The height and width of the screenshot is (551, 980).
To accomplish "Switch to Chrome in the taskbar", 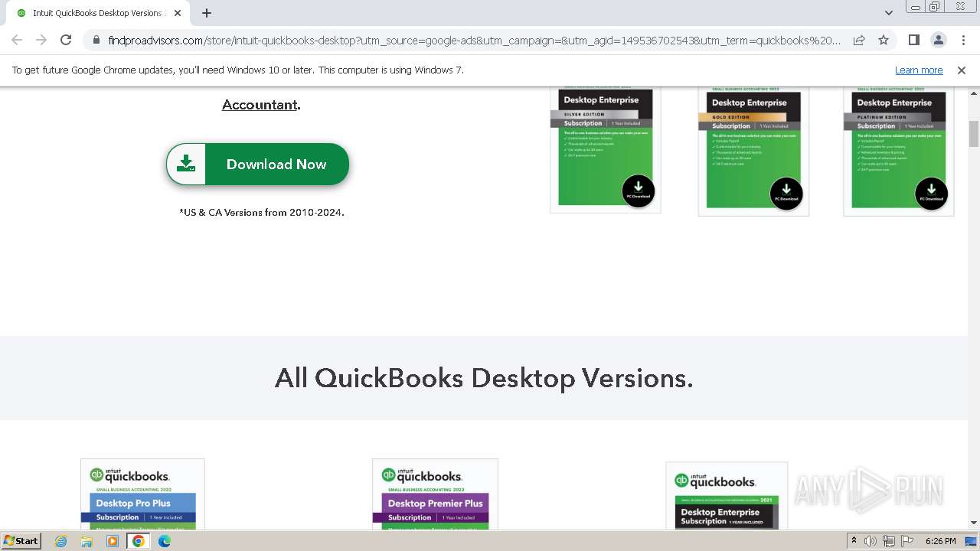I will 139,541.
